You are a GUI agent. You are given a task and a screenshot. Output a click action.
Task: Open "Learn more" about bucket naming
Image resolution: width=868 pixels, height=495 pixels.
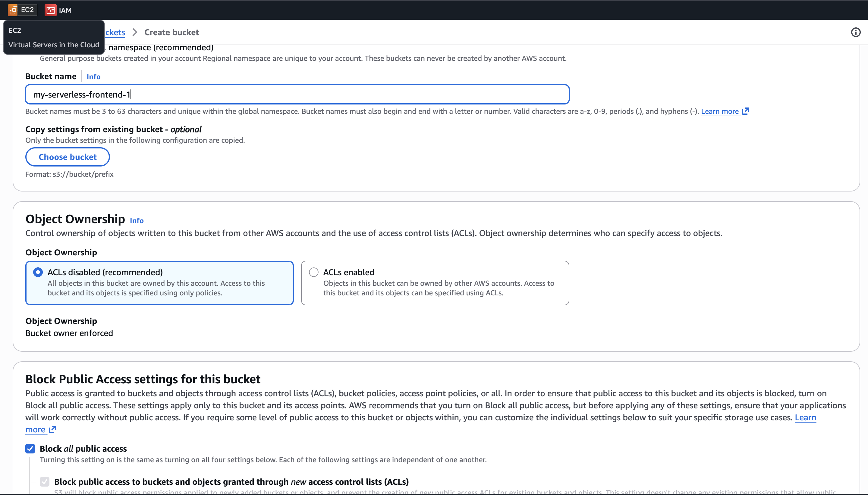coord(720,111)
